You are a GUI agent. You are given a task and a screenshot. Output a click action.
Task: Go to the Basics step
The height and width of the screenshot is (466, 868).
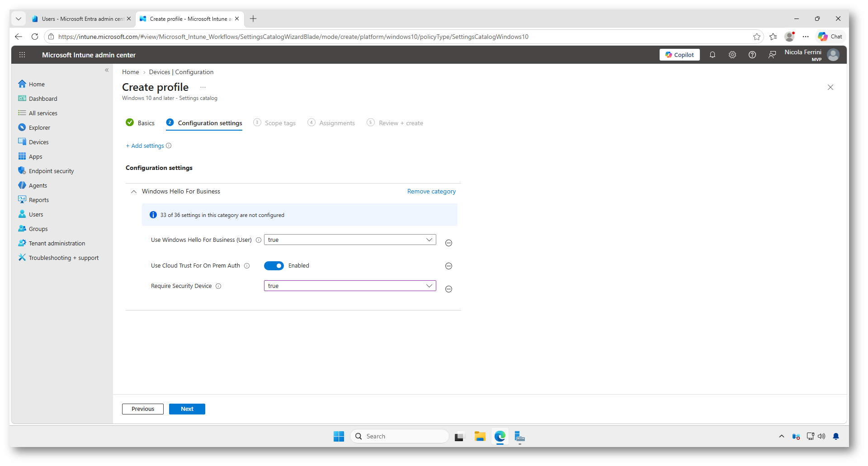[x=140, y=123]
